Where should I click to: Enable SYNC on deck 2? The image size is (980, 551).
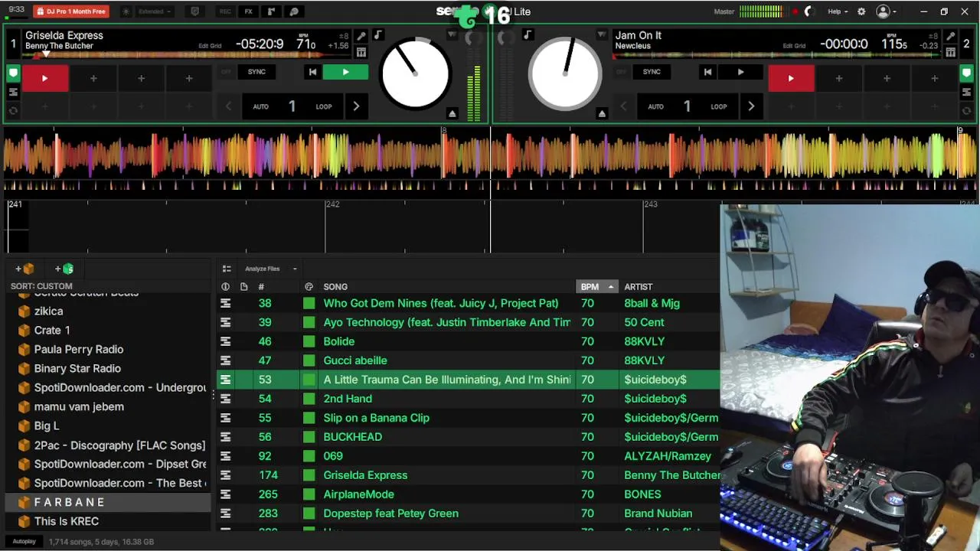click(652, 72)
